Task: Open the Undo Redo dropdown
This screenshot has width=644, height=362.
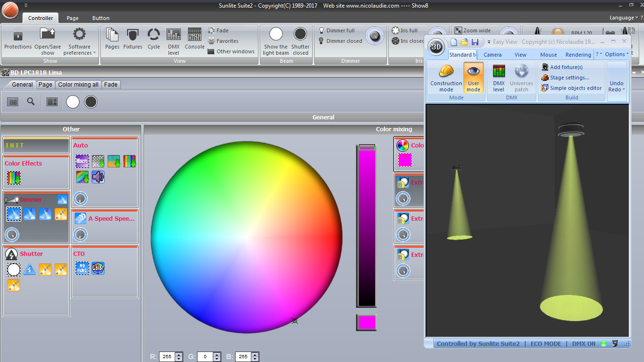Action: [x=616, y=86]
